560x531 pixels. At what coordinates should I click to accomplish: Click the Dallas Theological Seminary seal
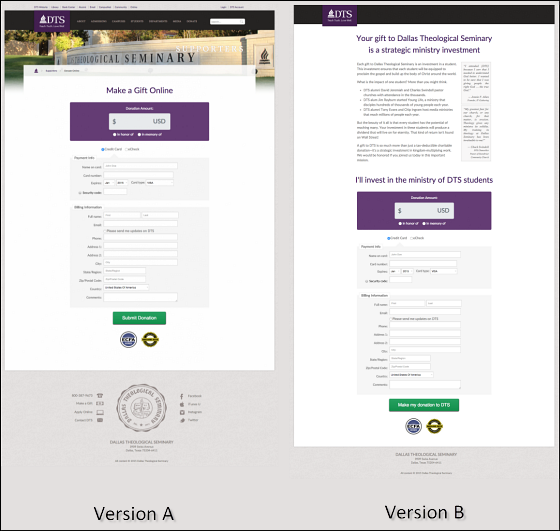coord(141,408)
